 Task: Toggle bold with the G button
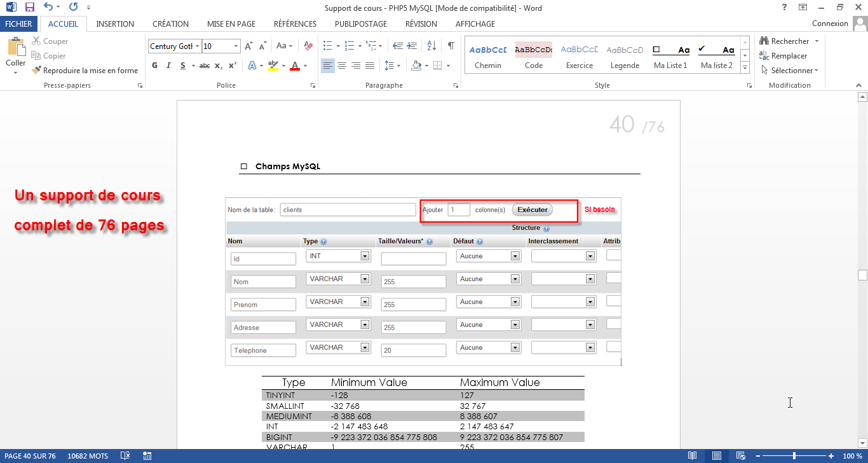pos(155,66)
